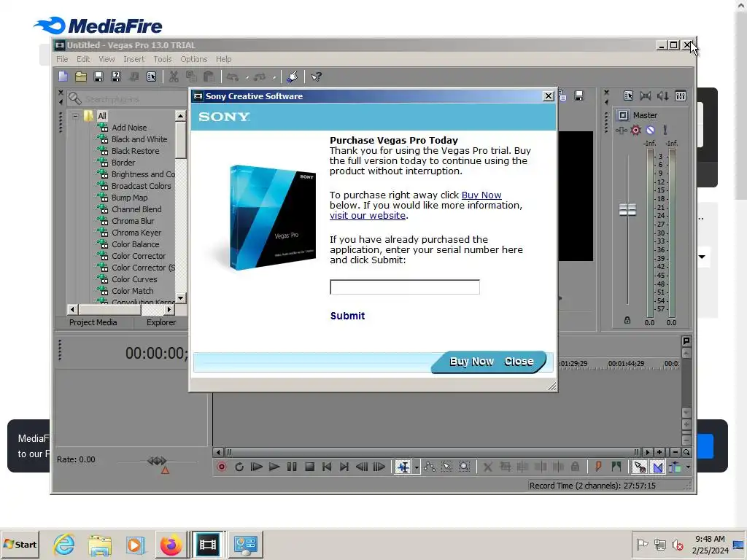The image size is (747, 560).
Task: Switch to the Explorer tab
Action: (161, 322)
